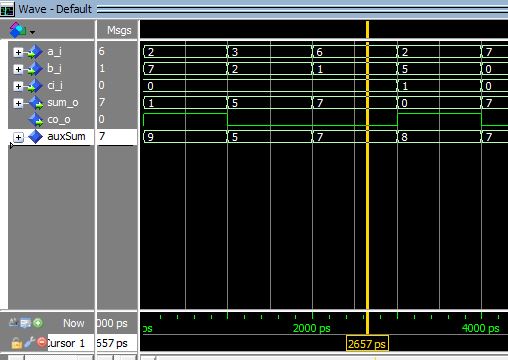Open the signal format icon above the name pane
This screenshot has height=360, width=508.
(18, 30)
